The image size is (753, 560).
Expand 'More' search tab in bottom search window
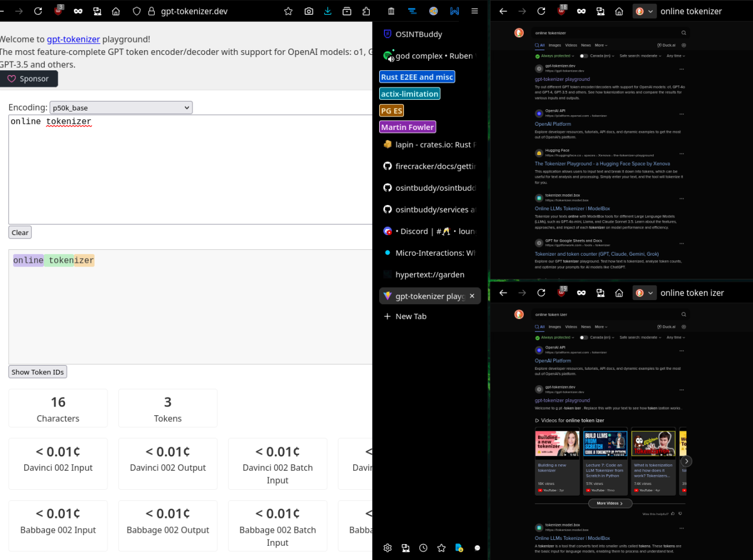pyautogui.click(x=601, y=327)
